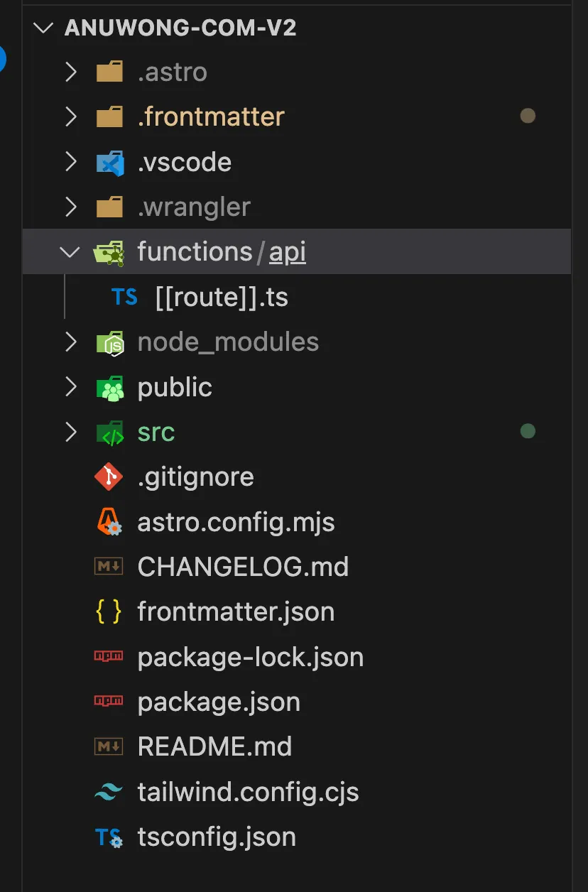Click the green status dot on src row
This screenshot has width=588, height=892.
click(528, 431)
